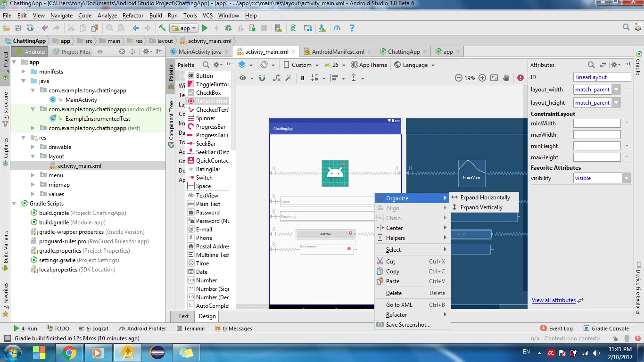The width and height of the screenshot is (644, 362).
Task: Click Clear All Constraints icon
Action: 277,78
